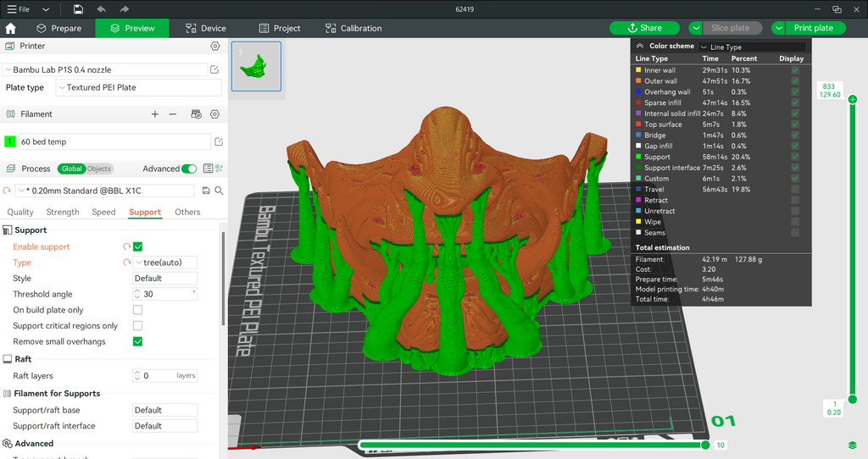
Task: Select the plate 1 thumbnail
Action: (256, 66)
